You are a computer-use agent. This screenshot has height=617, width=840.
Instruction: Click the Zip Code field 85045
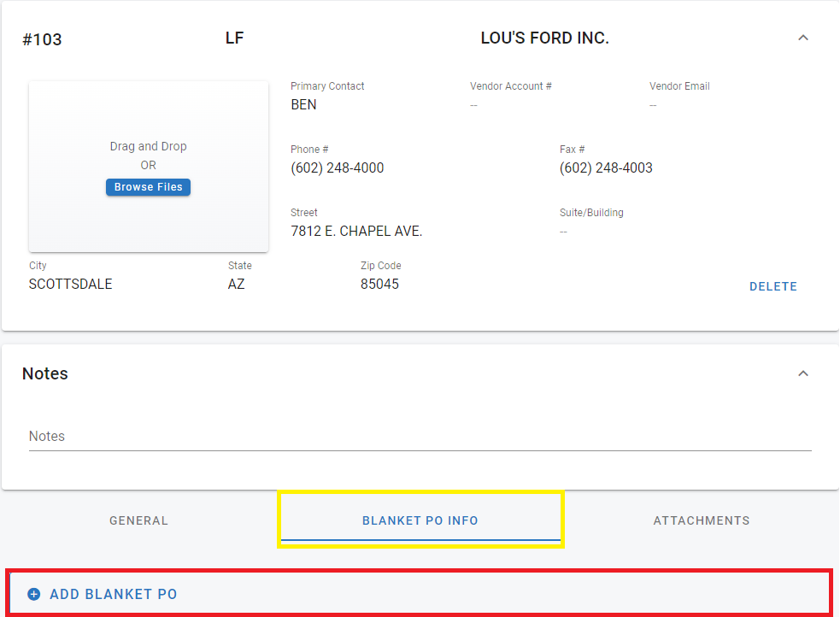click(379, 285)
